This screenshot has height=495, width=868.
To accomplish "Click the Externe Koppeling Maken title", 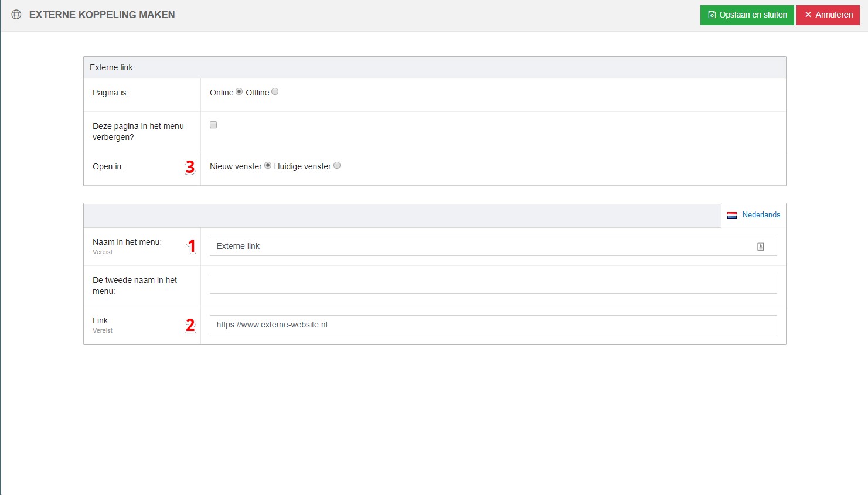I will tap(102, 15).
